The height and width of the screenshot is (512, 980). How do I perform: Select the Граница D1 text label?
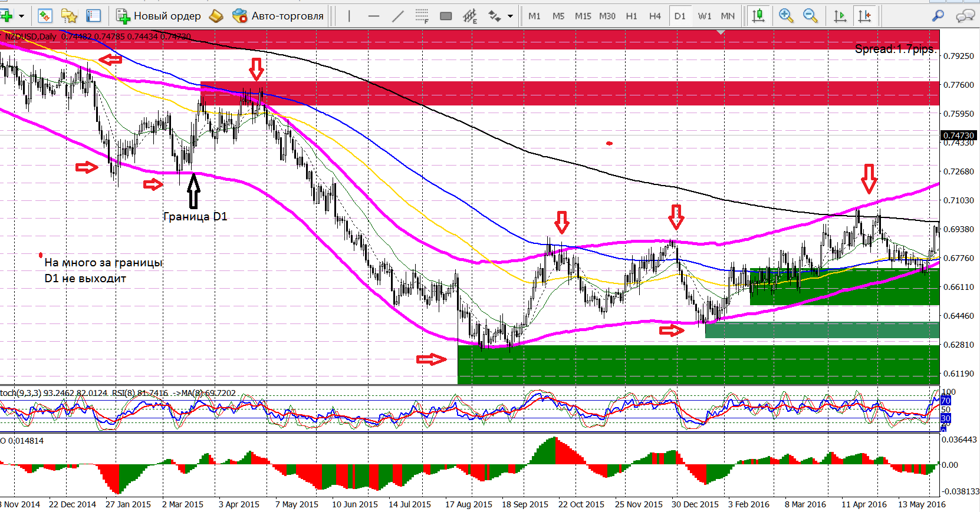tap(195, 216)
